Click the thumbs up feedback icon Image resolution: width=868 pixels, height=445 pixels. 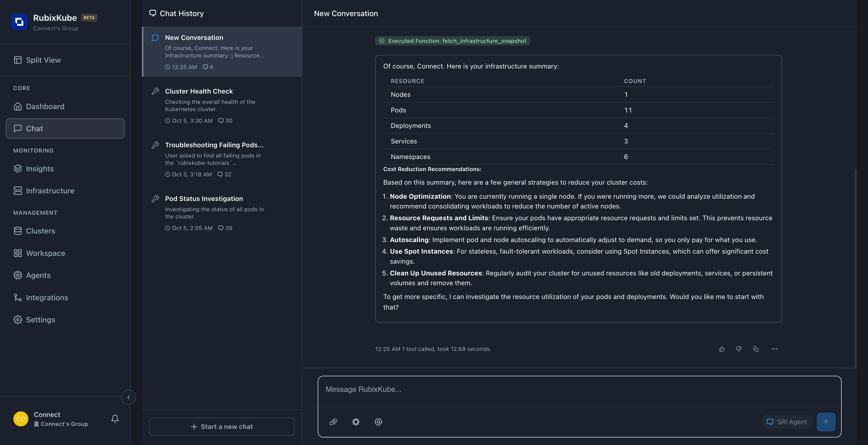pyautogui.click(x=721, y=349)
